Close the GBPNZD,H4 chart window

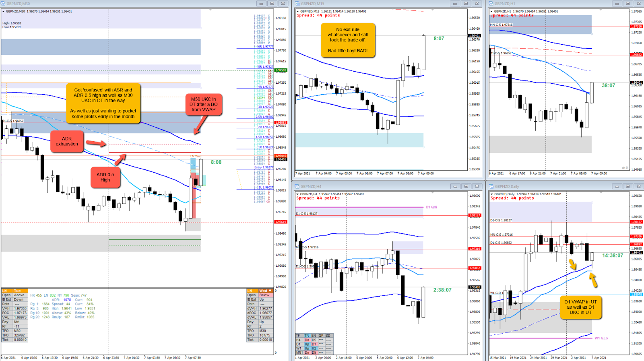[x=477, y=186]
